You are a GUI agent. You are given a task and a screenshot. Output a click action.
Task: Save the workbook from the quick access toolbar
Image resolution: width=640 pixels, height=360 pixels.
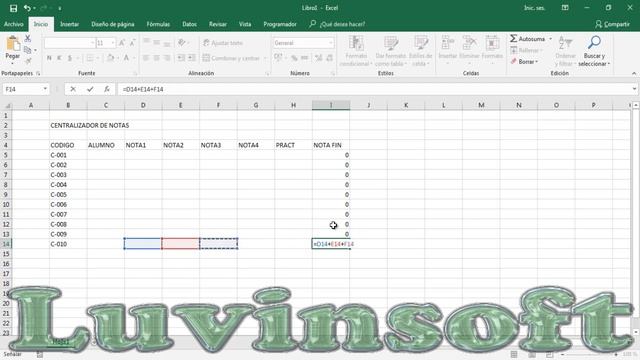(13, 8)
